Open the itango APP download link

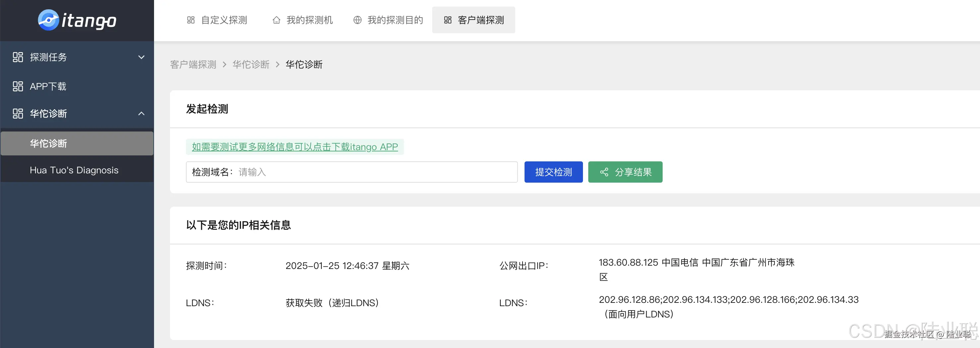click(294, 147)
